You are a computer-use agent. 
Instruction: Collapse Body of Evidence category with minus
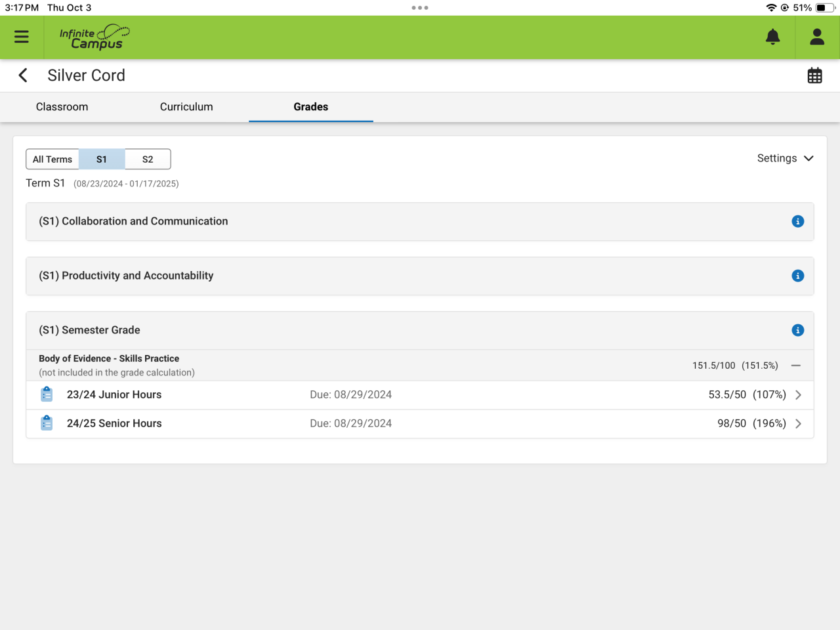(x=796, y=366)
